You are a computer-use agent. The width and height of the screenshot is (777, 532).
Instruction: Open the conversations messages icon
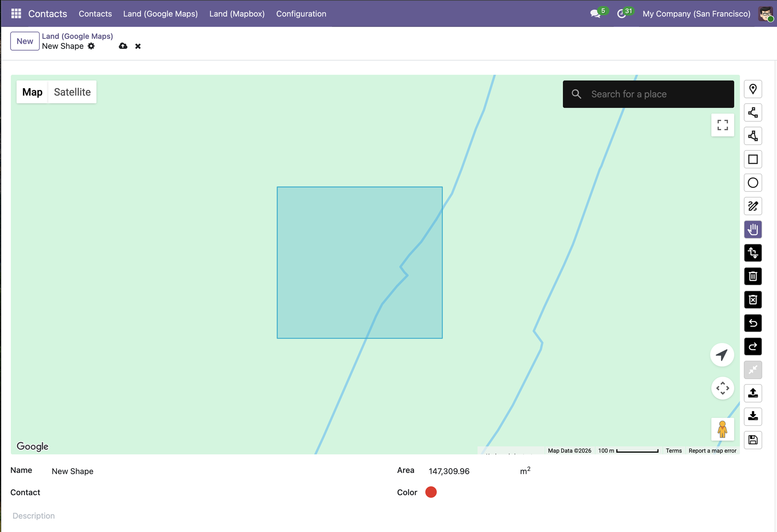coord(595,14)
